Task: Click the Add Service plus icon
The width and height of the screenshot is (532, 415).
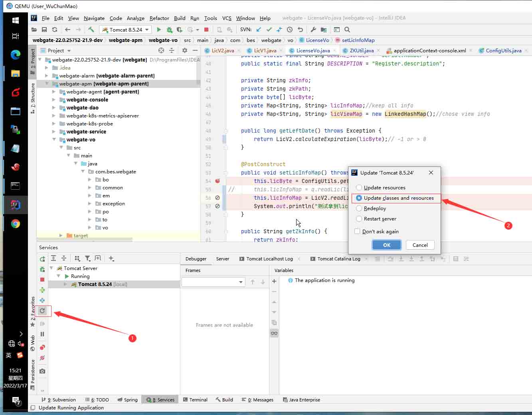Action: (x=111, y=258)
